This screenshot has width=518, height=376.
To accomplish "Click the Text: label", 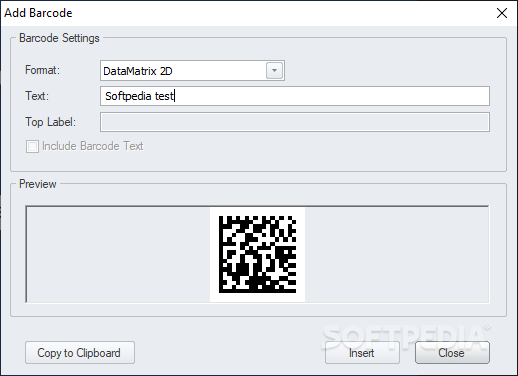I will (x=37, y=96).
